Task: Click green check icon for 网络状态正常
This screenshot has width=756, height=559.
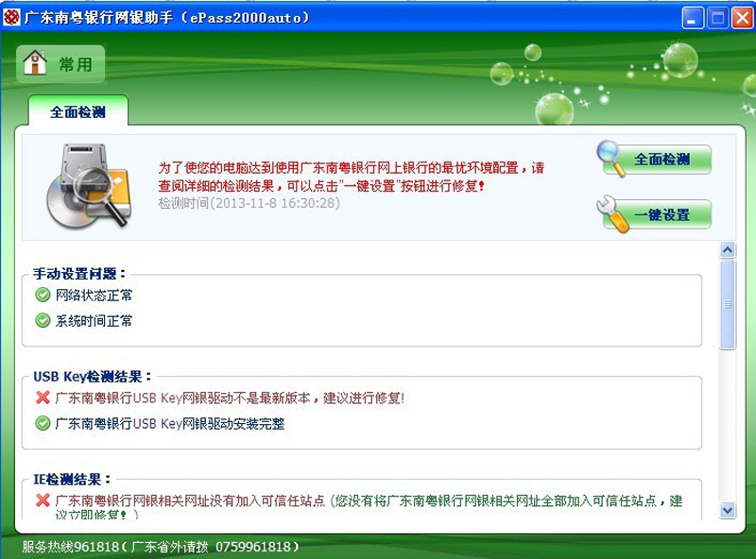Action: (x=43, y=295)
